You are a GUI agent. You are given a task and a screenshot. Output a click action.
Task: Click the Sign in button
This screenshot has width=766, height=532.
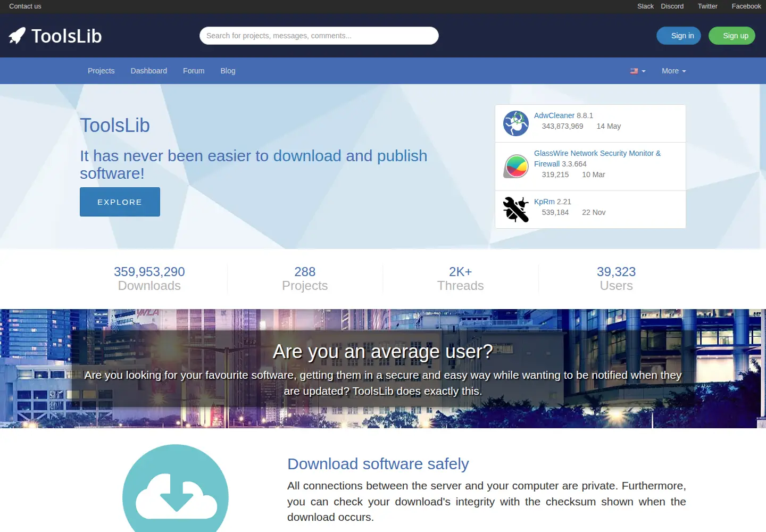click(x=679, y=36)
